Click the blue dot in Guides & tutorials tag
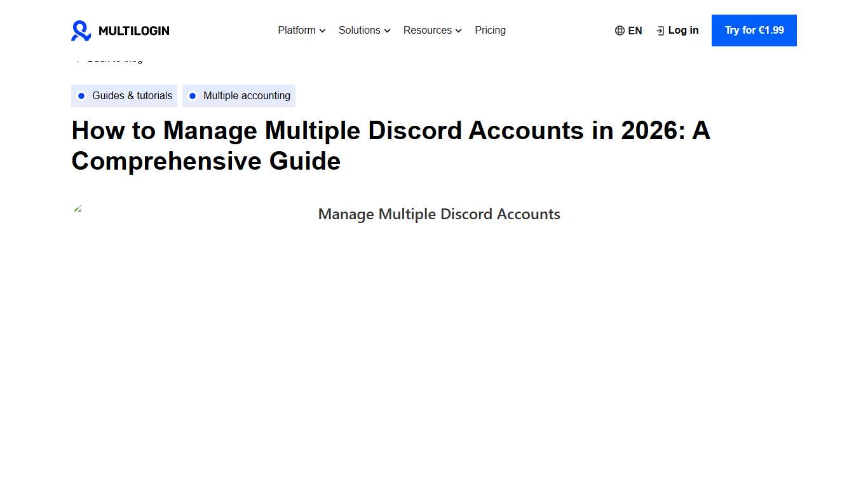 coord(81,95)
